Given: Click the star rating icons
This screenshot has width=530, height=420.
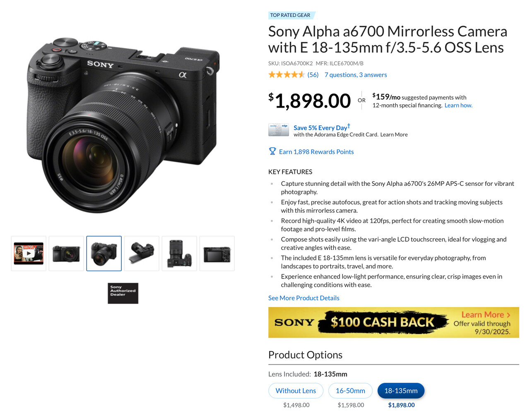Looking at the screenshot, I should click(287, 75).
